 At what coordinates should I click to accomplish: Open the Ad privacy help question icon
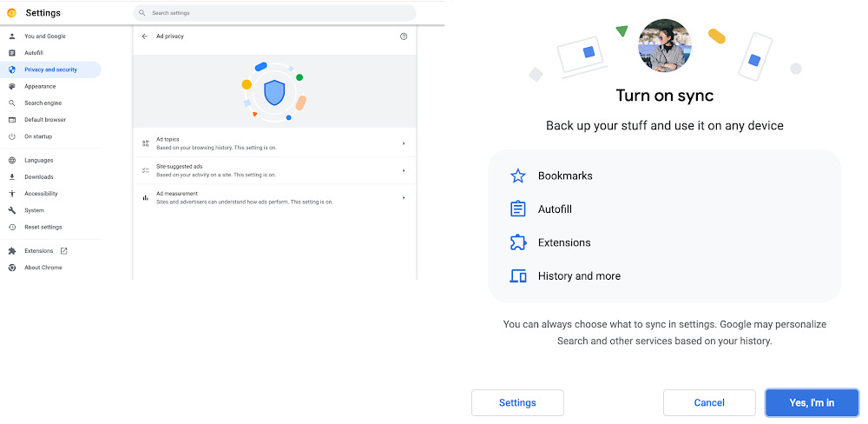point(404,36)
